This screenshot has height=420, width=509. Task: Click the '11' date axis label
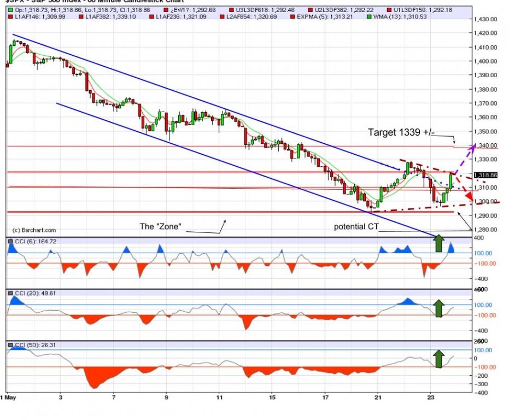click(x=219, y=398)
